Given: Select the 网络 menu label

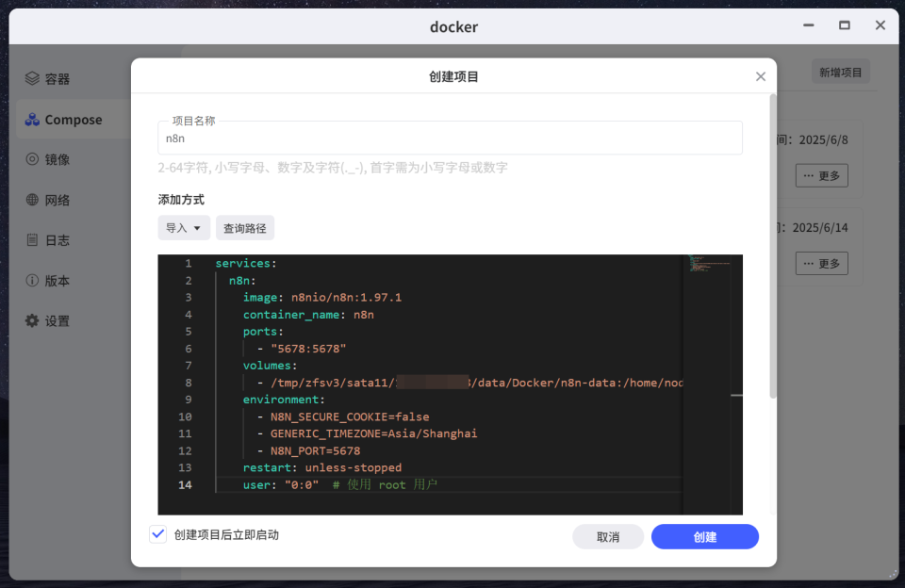Looking at the screenshot, I should [x=58, y=200].
